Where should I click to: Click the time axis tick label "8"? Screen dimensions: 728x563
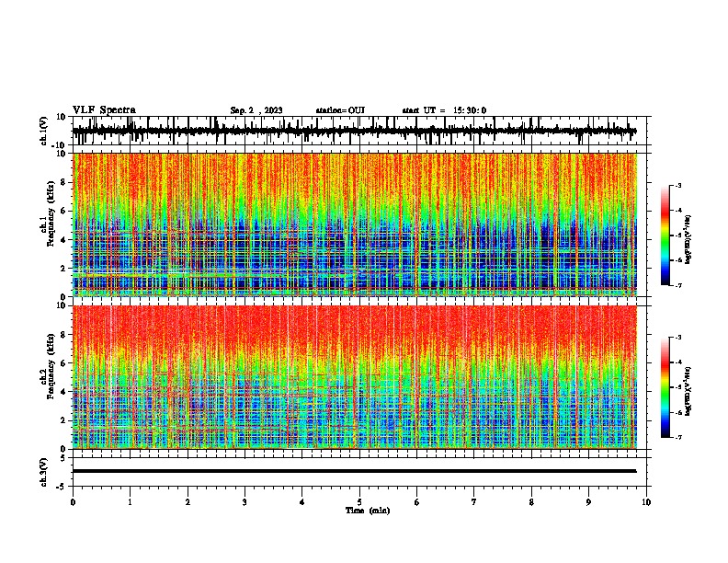pyautogui.click(x=531, y=502)
